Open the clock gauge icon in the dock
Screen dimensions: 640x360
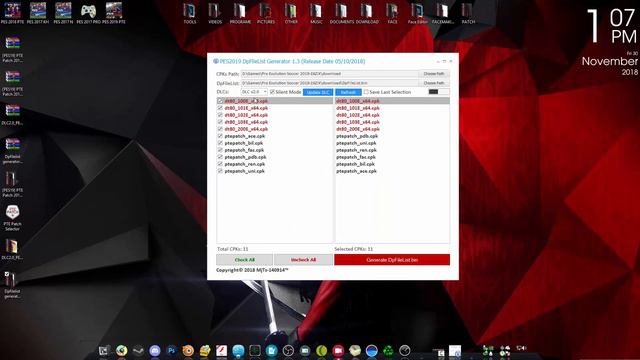coord(404,350)
